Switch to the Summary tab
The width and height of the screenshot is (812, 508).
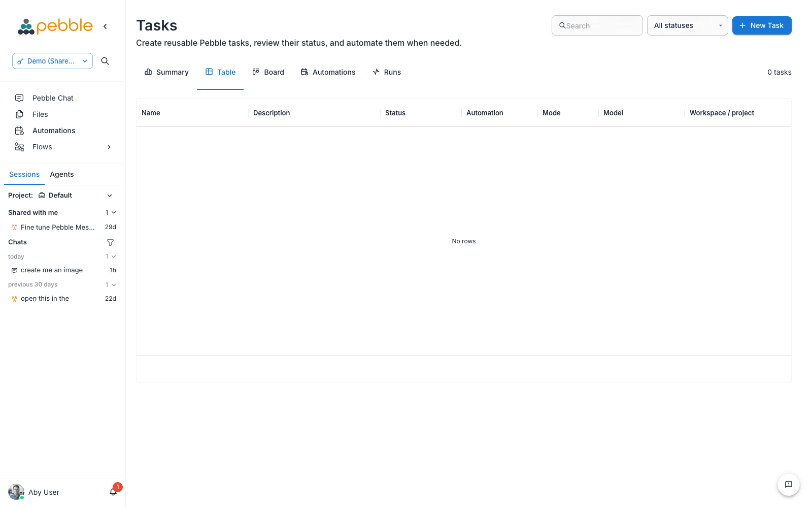[166, 72]
